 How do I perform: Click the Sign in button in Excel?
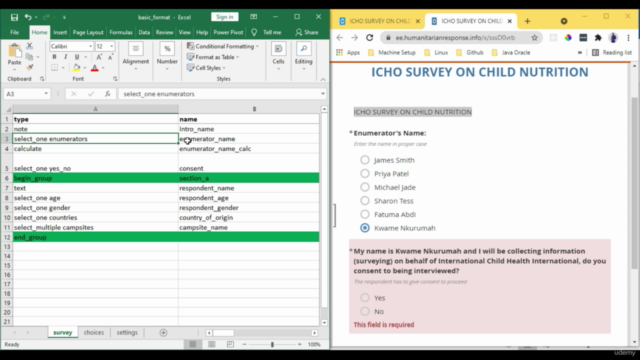click(225, 17)
